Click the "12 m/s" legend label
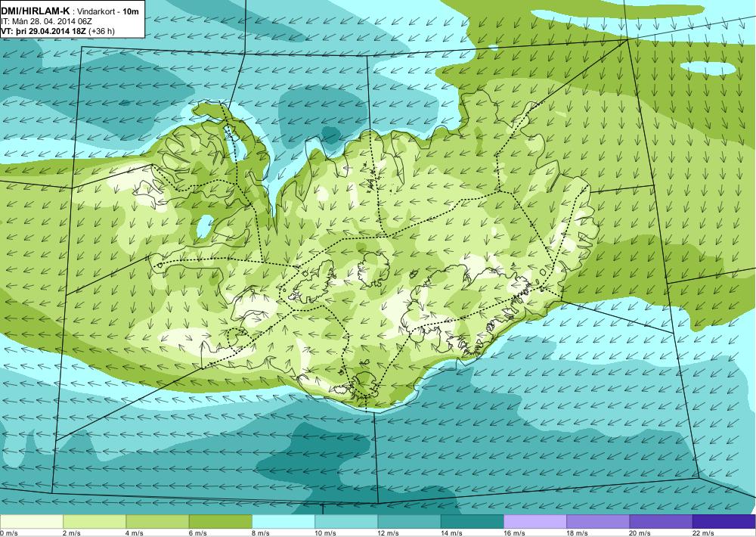Screen dimensions: 756x537 click(389, 532)
